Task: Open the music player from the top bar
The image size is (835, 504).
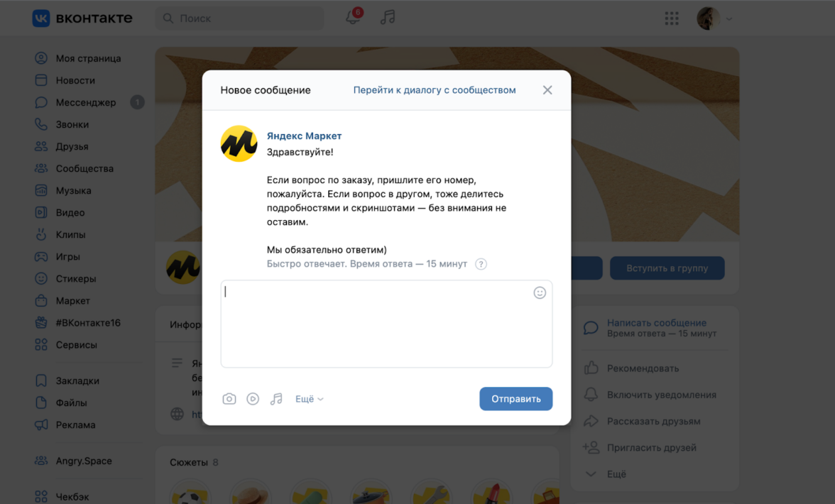Action: 388,18
